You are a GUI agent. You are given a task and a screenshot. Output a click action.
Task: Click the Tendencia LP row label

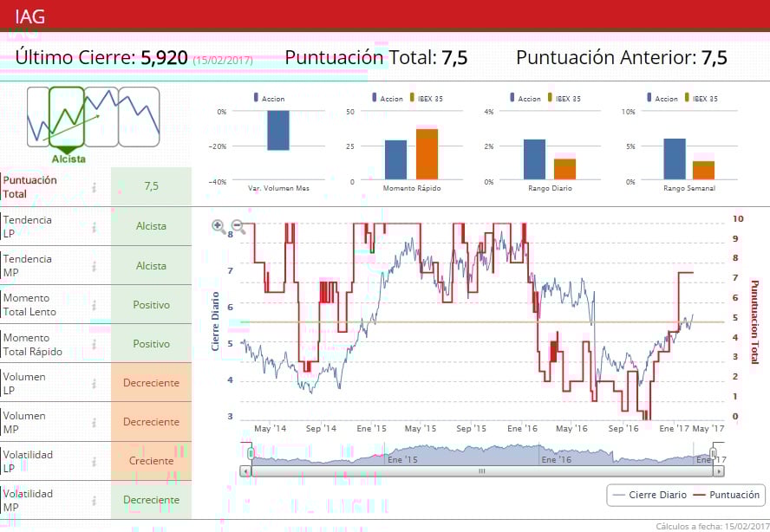(x=28, y=227)
